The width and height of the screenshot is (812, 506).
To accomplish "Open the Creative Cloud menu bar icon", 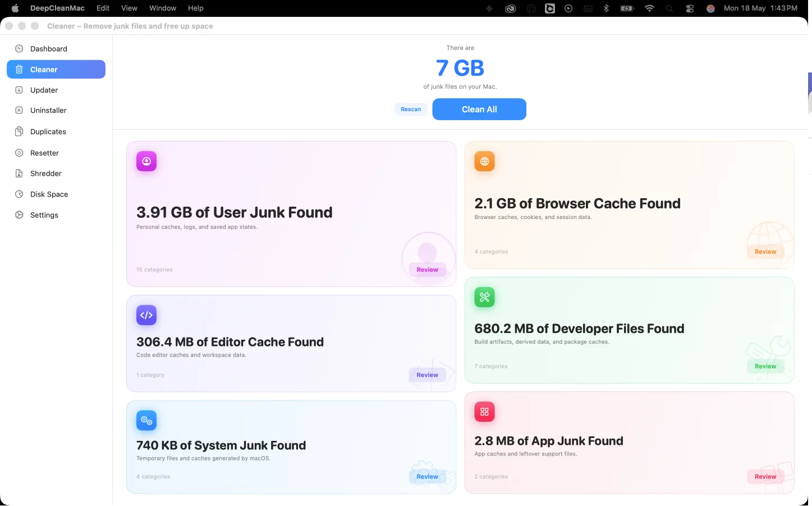I will click(510, 8).
